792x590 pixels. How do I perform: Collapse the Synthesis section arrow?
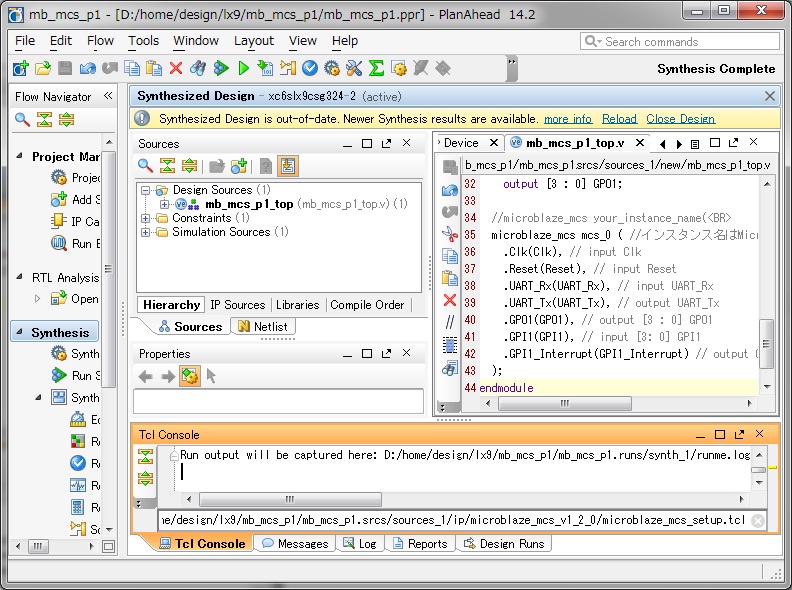tap(20, 332)
